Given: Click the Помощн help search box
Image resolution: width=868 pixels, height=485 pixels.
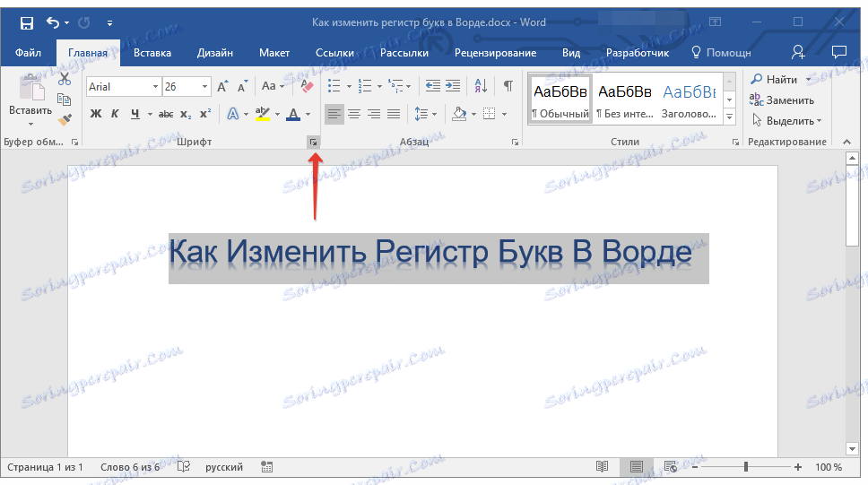Looking at the screenshot, I should [x=721, y=53].
